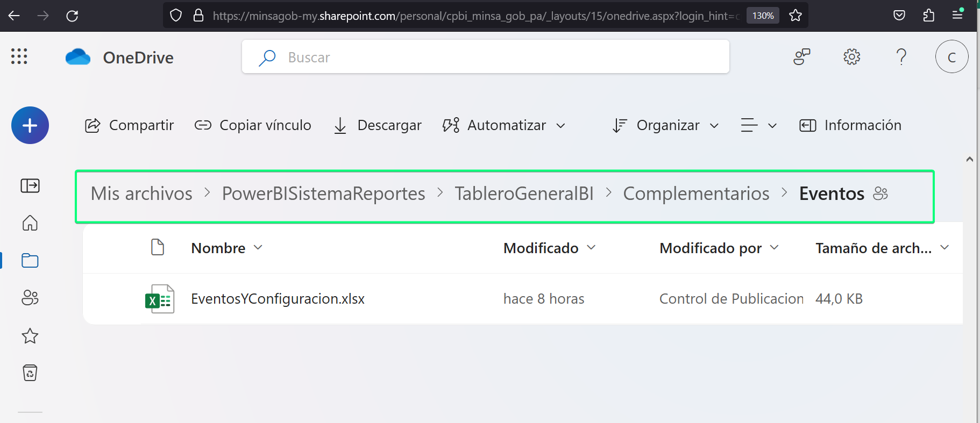
Task: Click the Buscar search field
Action: (x=486, y=57)
